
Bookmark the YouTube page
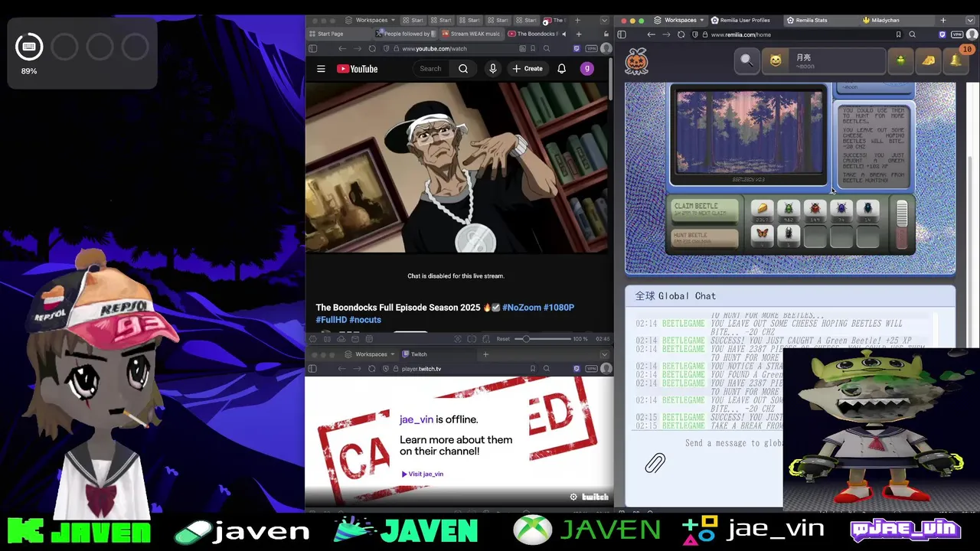pos(532,49)
